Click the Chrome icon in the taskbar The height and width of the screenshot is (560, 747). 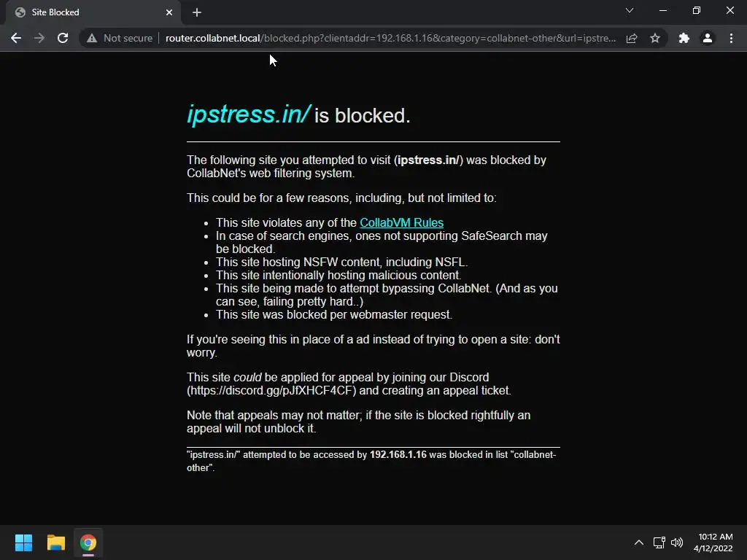[x=88, y=542]
